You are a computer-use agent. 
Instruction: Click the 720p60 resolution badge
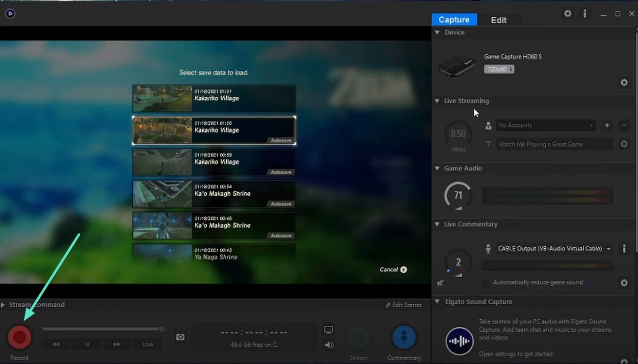499,69
